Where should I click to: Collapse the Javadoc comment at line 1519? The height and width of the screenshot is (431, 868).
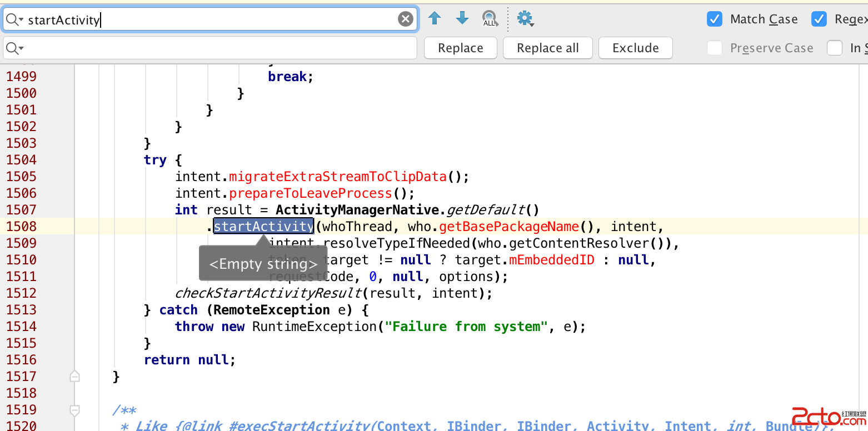tap(74, 410)
